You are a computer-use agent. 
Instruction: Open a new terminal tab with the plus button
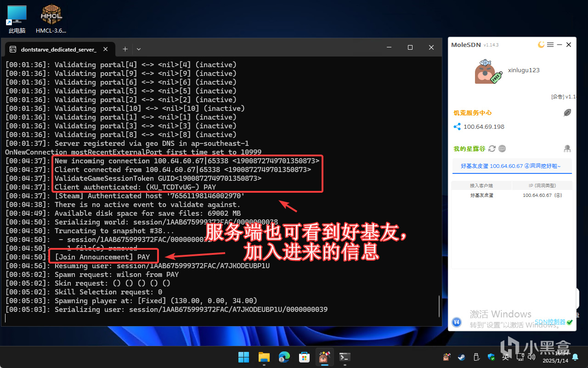tap(125, 49)
